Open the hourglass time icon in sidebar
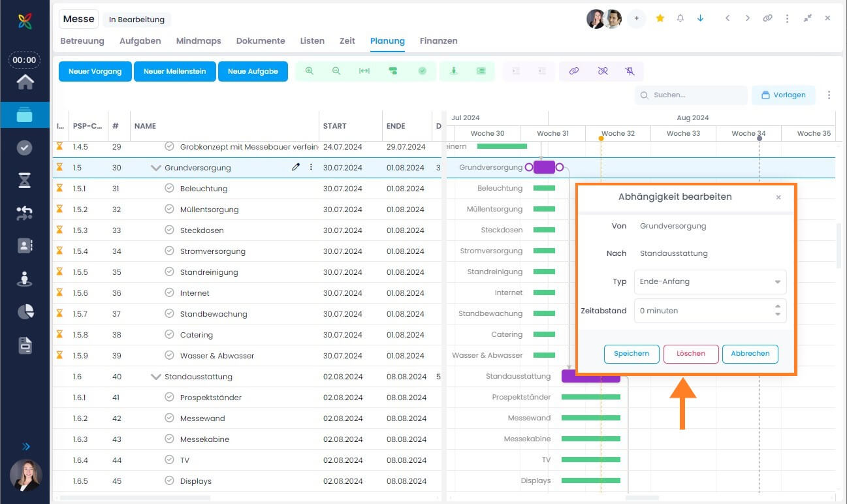The image size is (847, 504). pos(25,181)
